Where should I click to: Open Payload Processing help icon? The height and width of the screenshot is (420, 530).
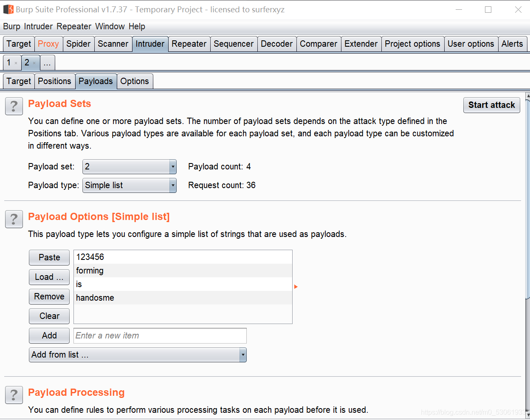[x=14, y=395]
